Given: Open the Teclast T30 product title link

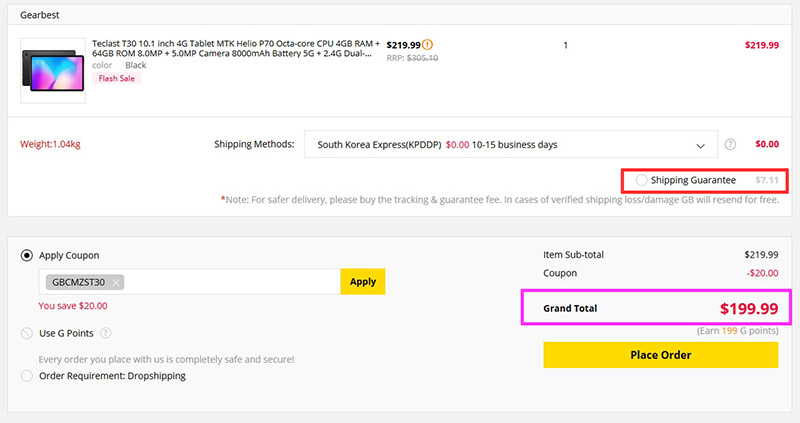Looking at the screenshot, I should pos(236,48).
